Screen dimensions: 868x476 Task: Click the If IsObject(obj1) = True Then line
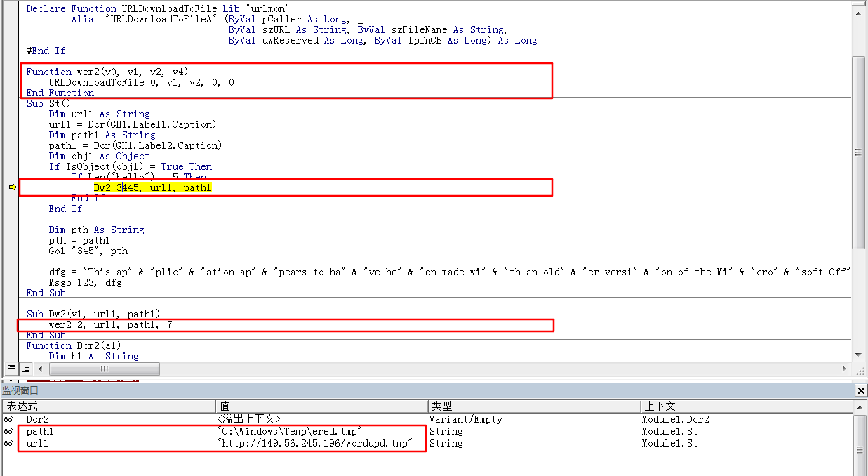tap(130, 166)
